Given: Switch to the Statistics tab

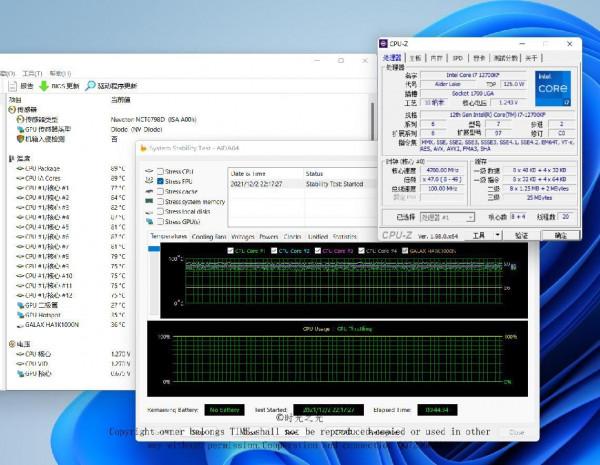Looking at the screenshot, I should pos(343,236).
